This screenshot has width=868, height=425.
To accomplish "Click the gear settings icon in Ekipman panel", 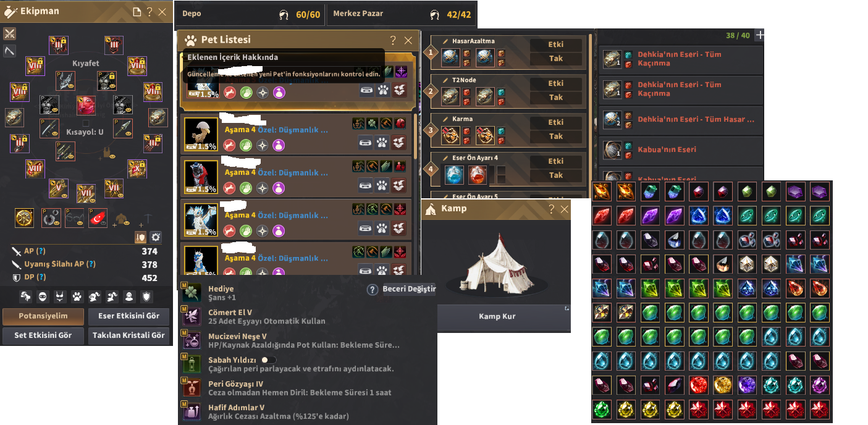I will 156,237.
